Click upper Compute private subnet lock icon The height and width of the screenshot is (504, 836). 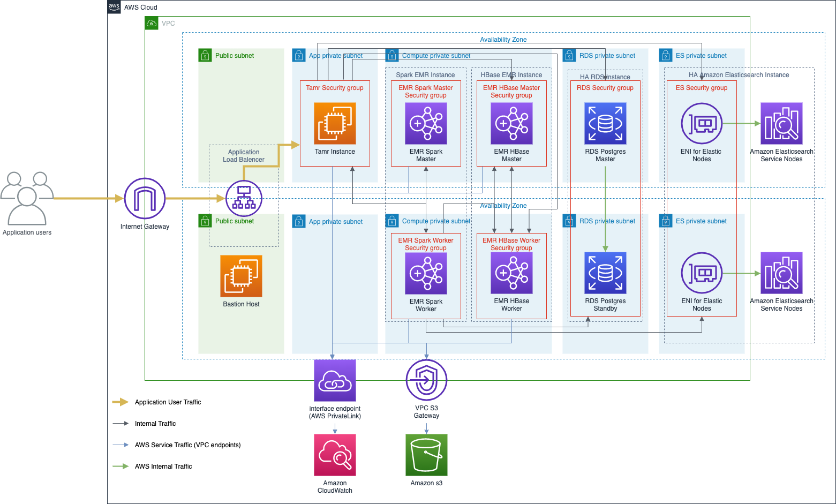(392, 55)
